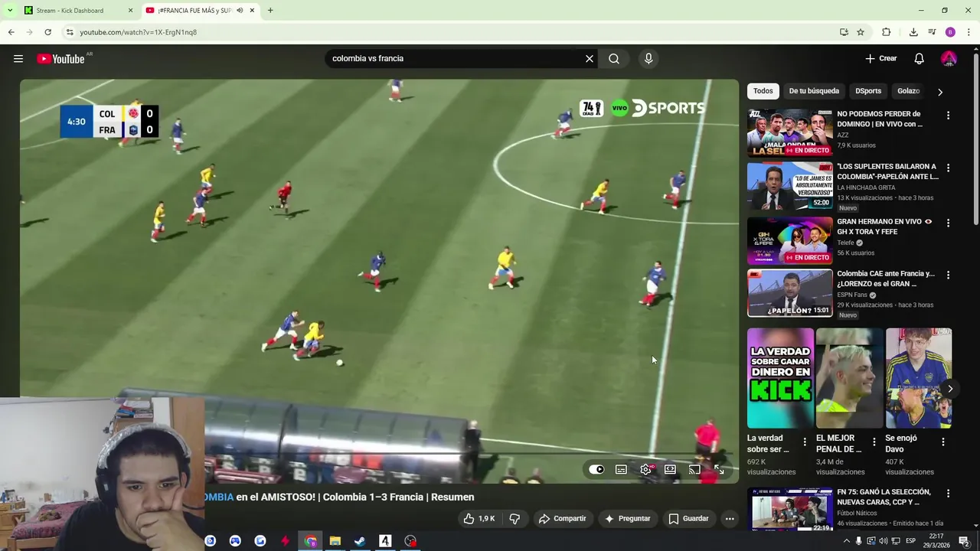Screen dimensions: 980x551
Task: Open the tab search dropdown arrow
Action: [x=9, y=11]
